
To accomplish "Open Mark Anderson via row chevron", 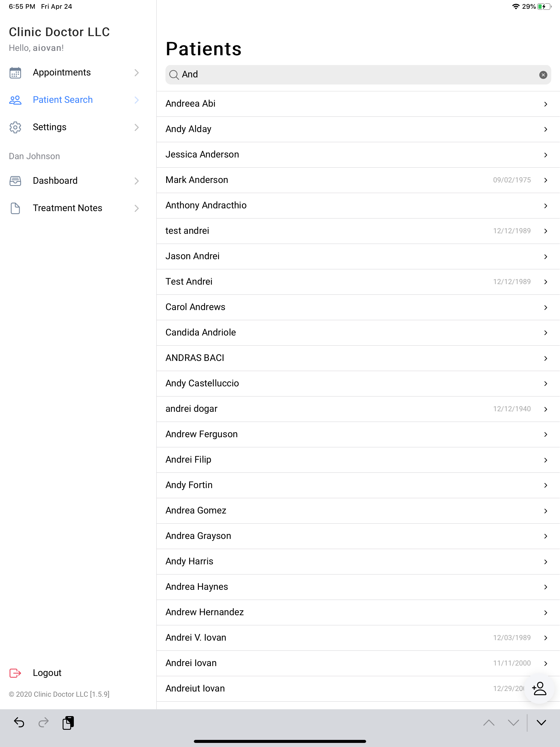I will [x=546, y=180].
